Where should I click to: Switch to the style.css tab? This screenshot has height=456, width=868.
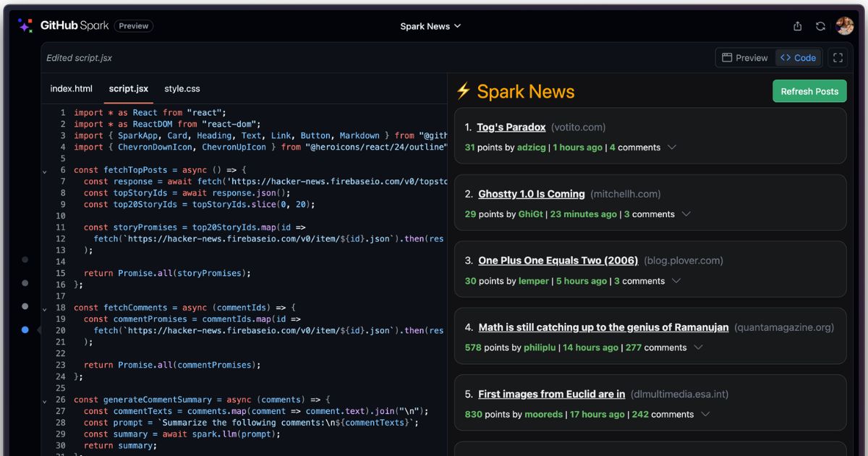coord(182,88)
